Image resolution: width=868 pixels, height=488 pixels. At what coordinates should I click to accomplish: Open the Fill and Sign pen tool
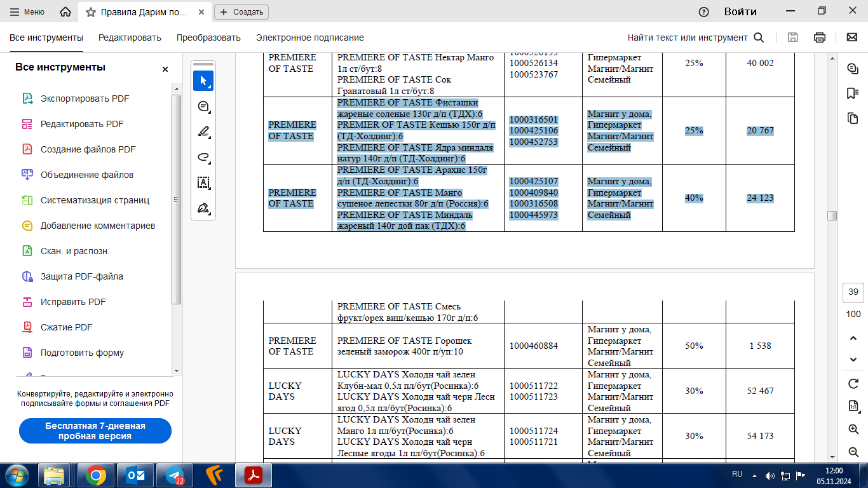pyautogui.click(x=203, y=208)
